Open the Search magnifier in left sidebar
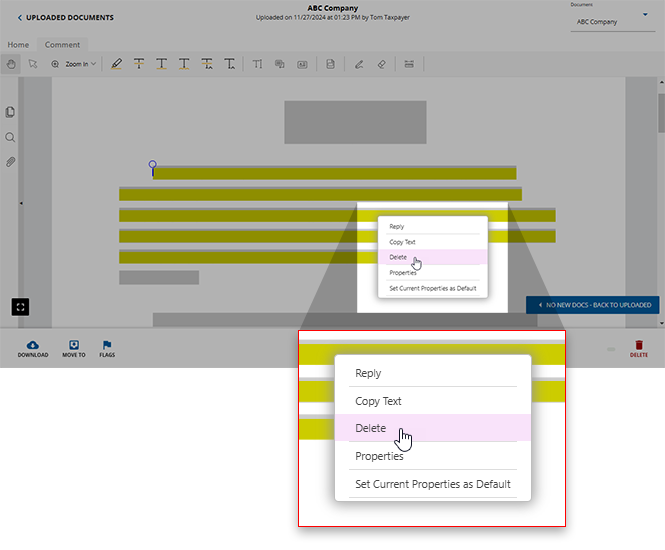The image size is (665, 550). click(x=10, y=137)
